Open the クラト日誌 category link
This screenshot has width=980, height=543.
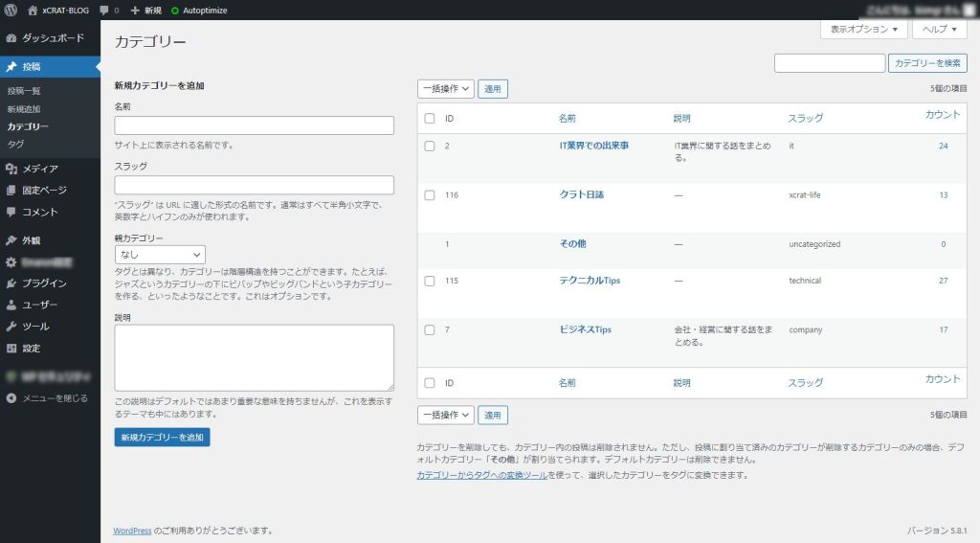[581, 195]
